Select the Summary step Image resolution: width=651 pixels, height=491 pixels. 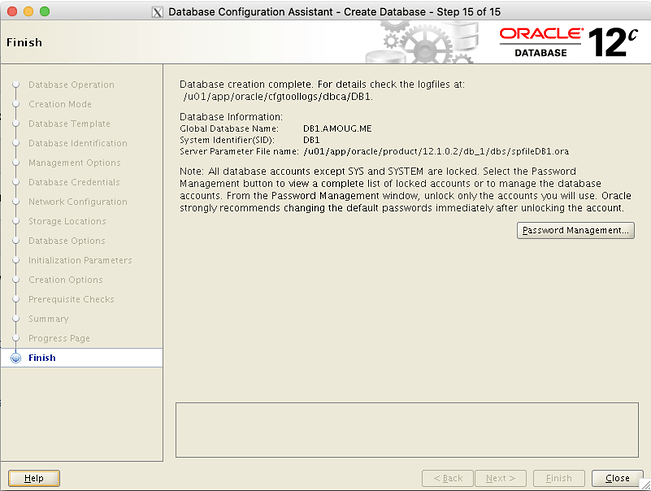point(49,319)
